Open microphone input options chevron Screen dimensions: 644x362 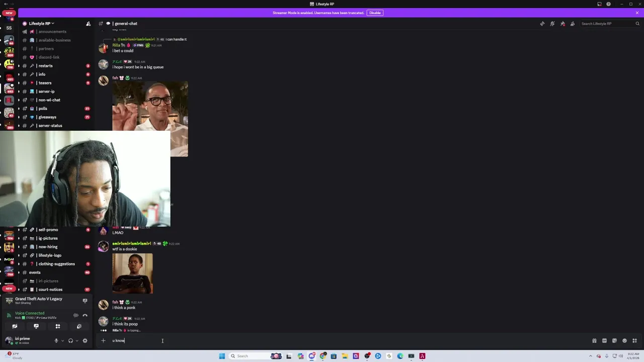[x=62, y=340]
